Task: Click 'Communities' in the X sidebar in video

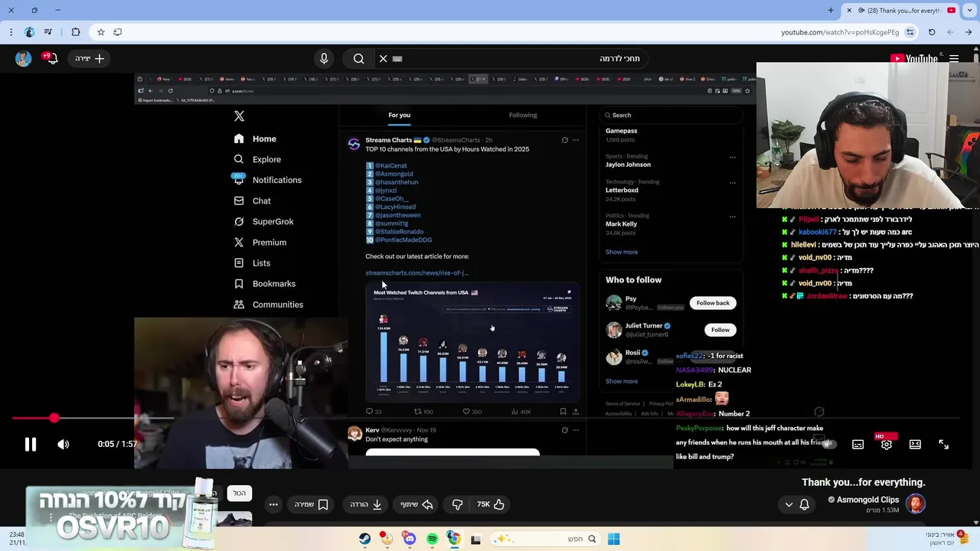Action: pyautogui.click(x=277, y=305)
